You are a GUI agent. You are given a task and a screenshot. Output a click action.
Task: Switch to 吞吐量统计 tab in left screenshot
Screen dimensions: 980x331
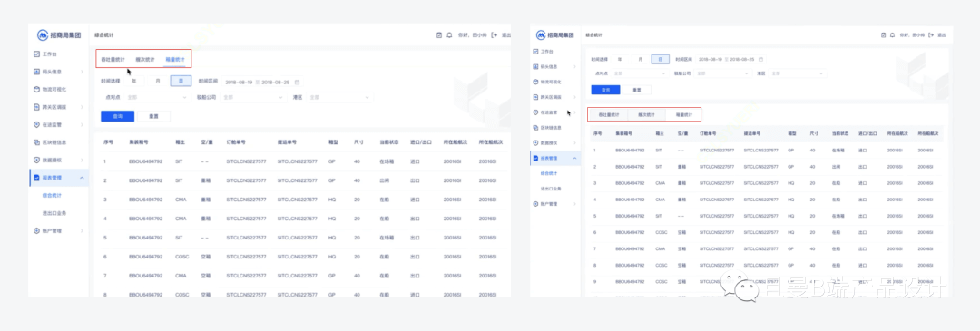pos(113,59)
